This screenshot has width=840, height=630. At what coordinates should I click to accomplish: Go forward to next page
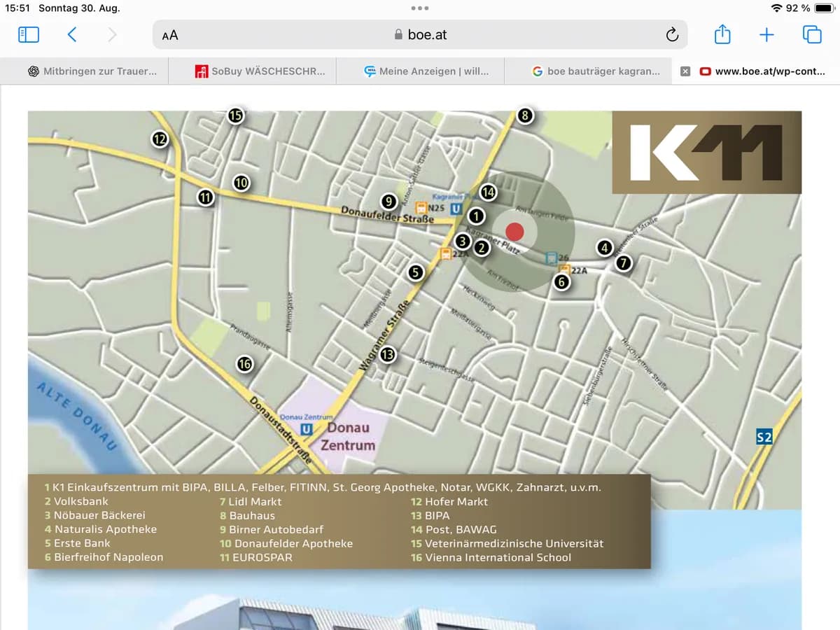pyautogui.click(x=112, y=34)
